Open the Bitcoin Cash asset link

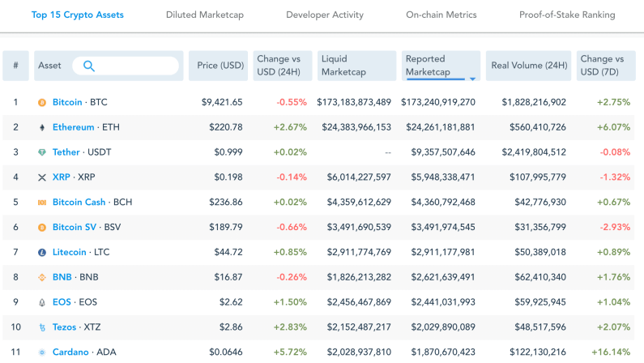point(79,203)
